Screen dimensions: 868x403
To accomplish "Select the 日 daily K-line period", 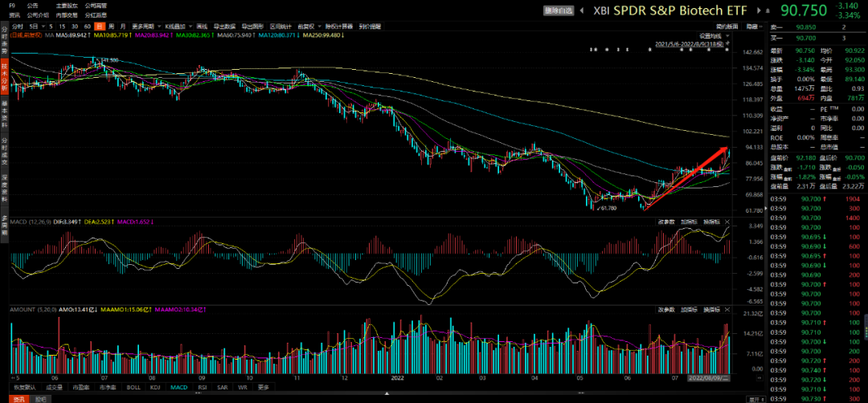I will click(99, 26).
